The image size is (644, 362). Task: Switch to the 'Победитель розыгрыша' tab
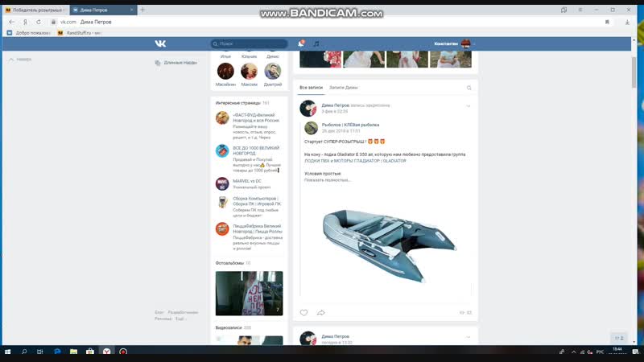35,10
